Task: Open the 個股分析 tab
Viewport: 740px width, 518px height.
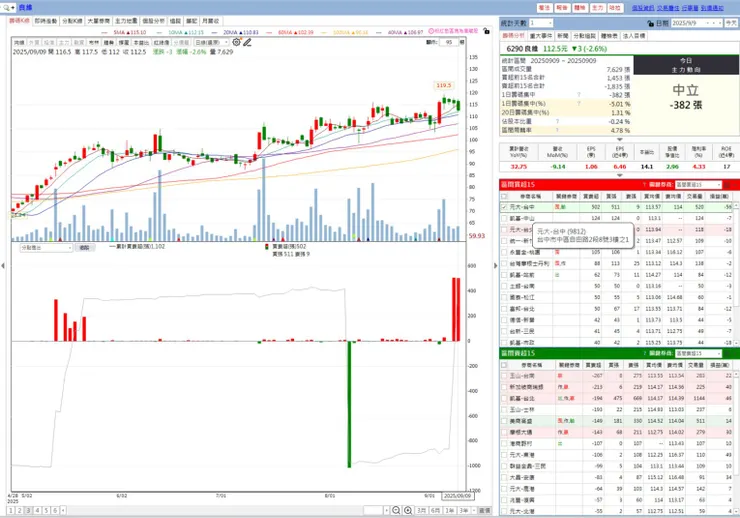Action: point(153,21)
